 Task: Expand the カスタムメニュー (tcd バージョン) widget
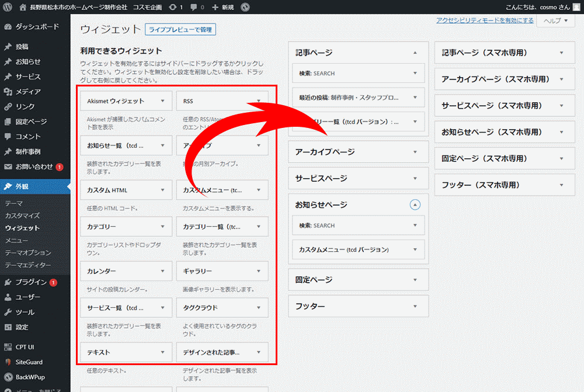pyautogui.click(x=415, y=249)
